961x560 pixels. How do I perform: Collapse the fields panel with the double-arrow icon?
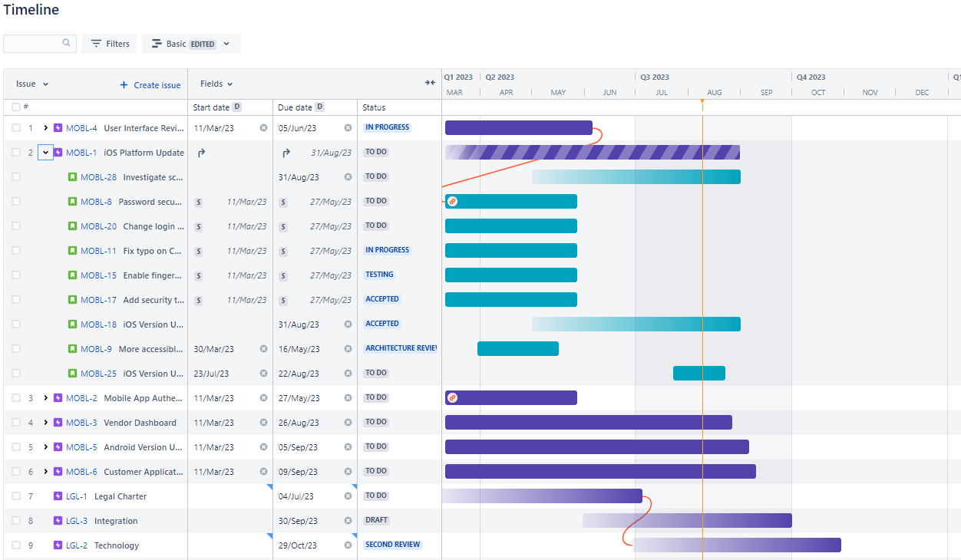430,83
